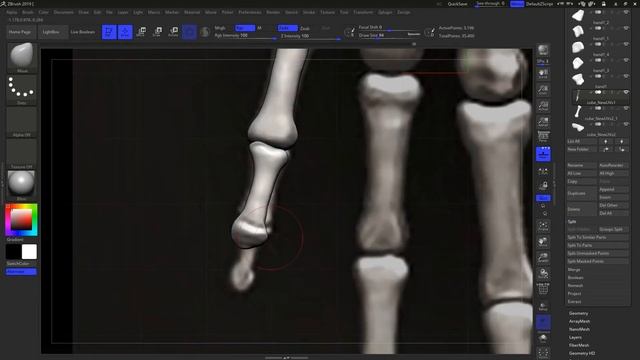Toggle the Gizmo 3D button
Screen dimensions: 640x360
click(189, 32)
